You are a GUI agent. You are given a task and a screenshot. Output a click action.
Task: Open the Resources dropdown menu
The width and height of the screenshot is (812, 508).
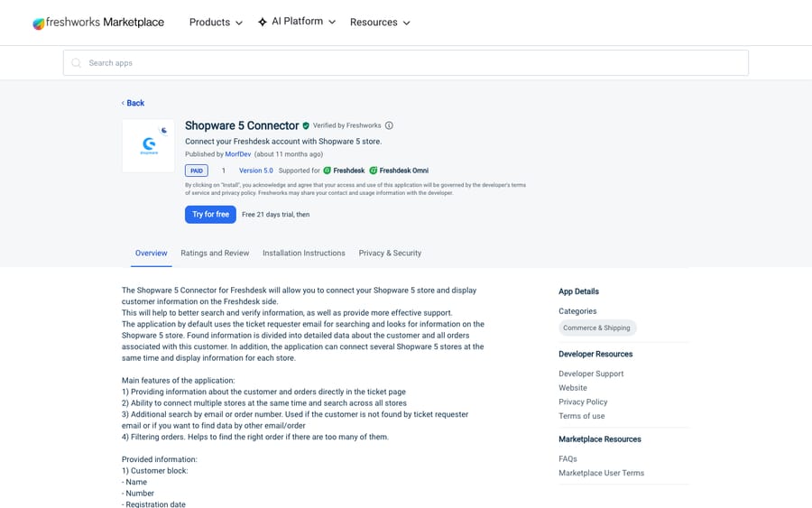tap(380, 23)
